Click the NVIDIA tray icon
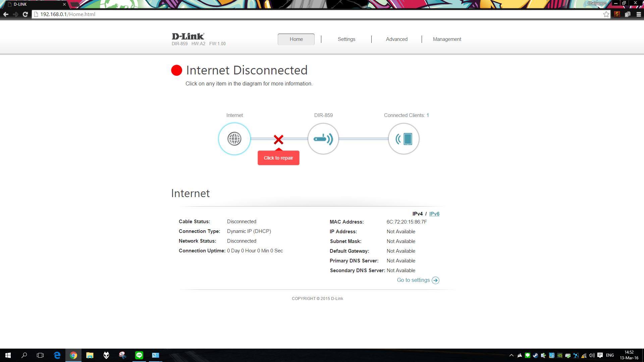 pyautogui.click(x=560, y=355)
